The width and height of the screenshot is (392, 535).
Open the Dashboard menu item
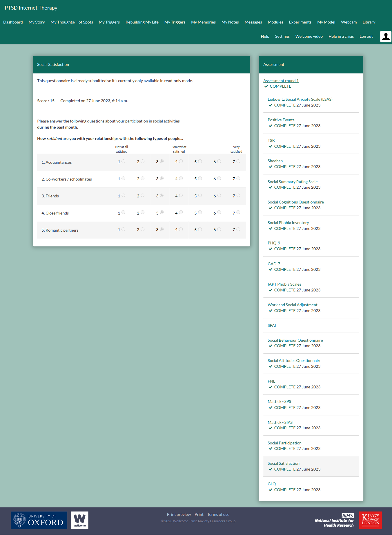click(13, 22)
